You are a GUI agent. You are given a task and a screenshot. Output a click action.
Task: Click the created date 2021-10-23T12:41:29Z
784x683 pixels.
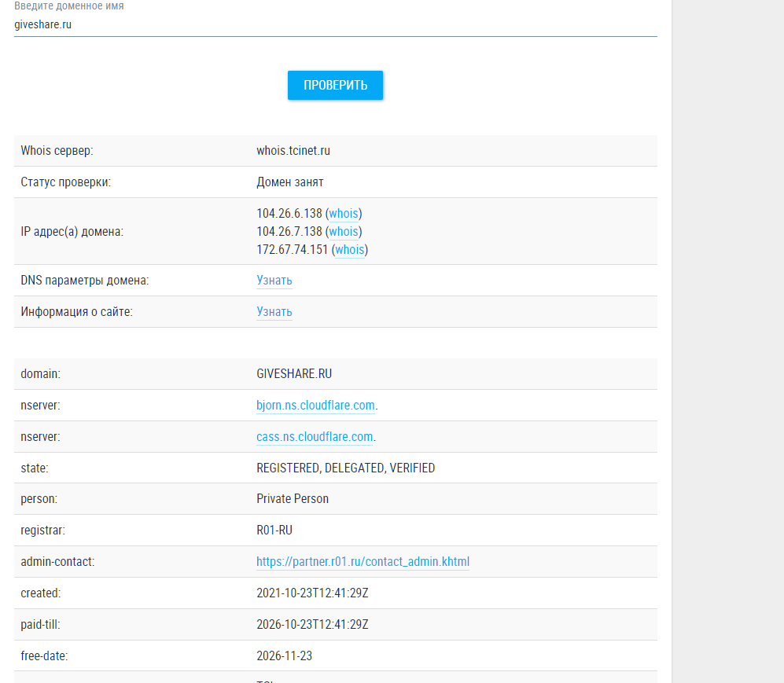[312, 593]
